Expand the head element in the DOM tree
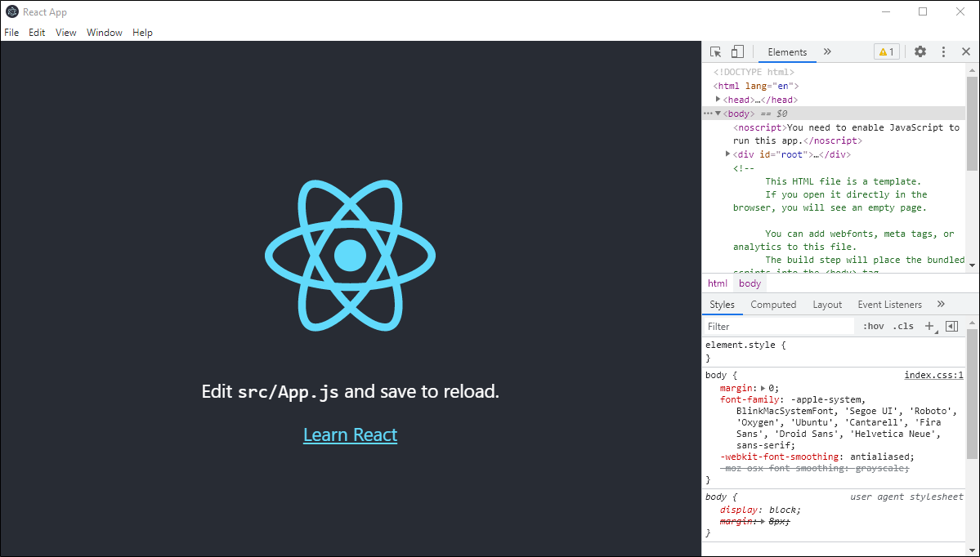Viewport: 980px width, 557px height. [x=718, y=99]
